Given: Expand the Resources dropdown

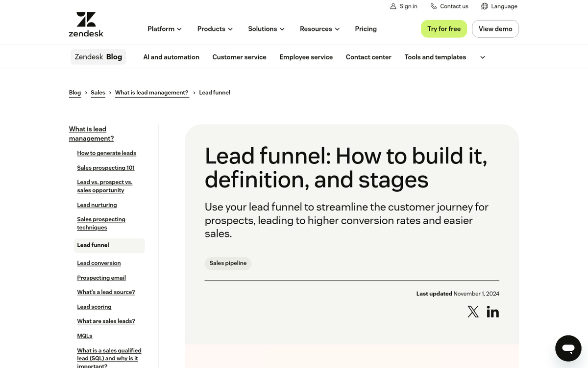Looking at the screenshot, I should pyautogui.click(x=319, y=29).
